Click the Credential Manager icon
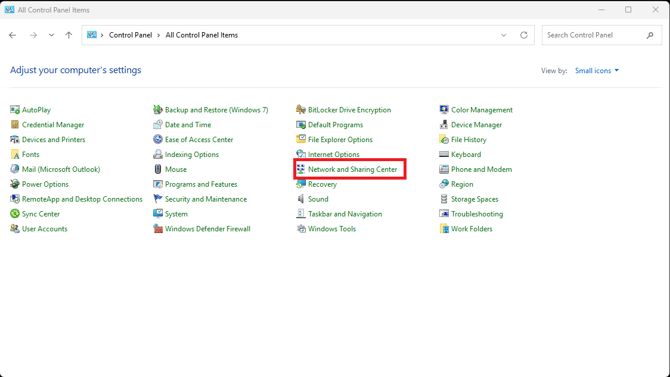 pyautogui.click(x=15, y=125)
